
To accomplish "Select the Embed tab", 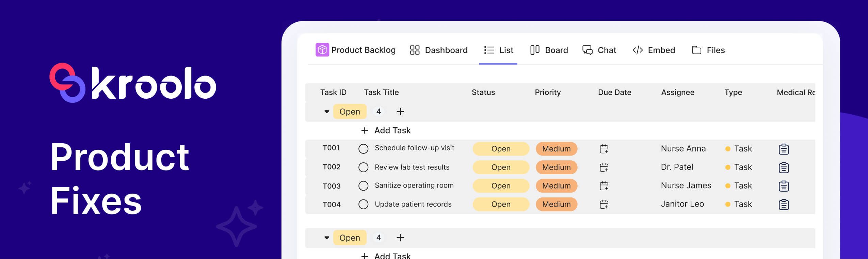I will click(654, 50).
